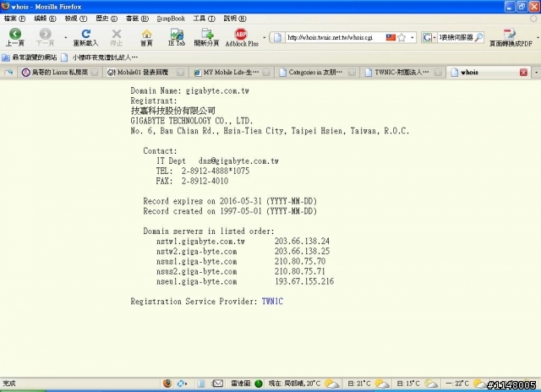Open the 檔案 (File) menu
Image resolution: width=541 pixels, height=392 pixels.
[15, 19]
